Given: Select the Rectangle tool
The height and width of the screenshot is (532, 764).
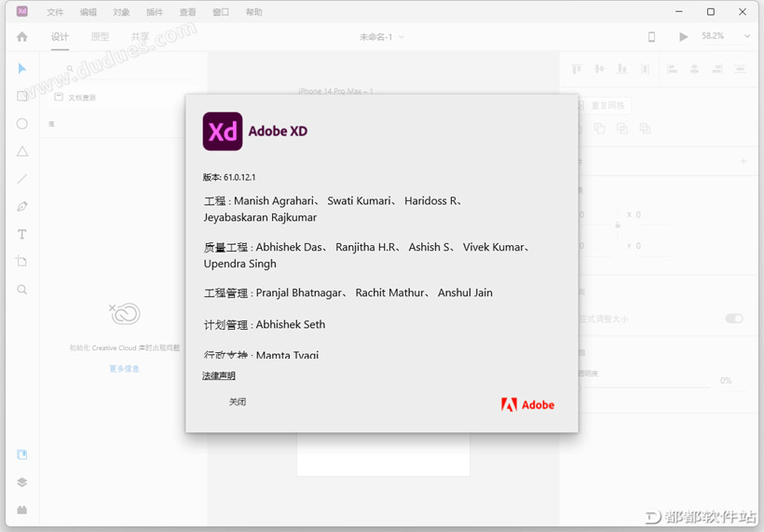Looking at the screenshot, I should click(22, 96).
